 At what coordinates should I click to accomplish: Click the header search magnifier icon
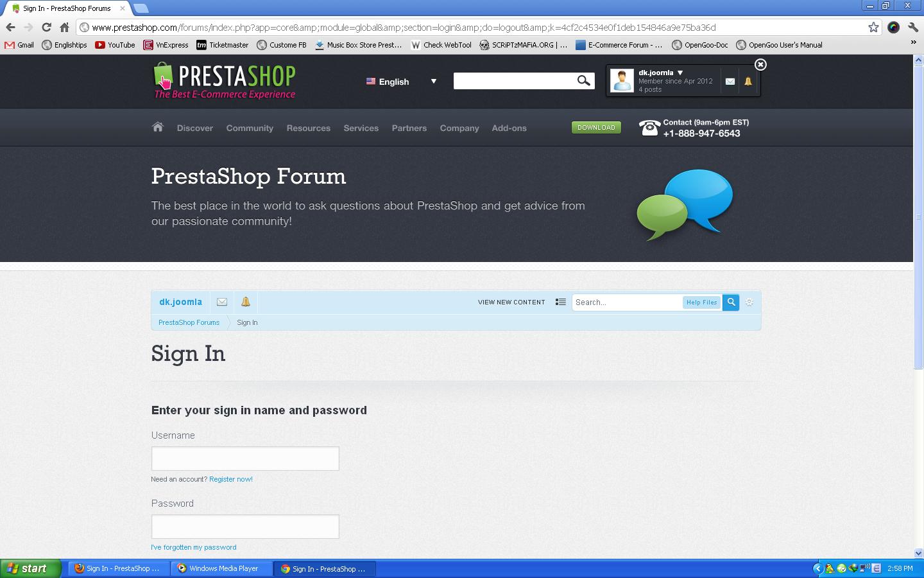(x=583, y=81)
